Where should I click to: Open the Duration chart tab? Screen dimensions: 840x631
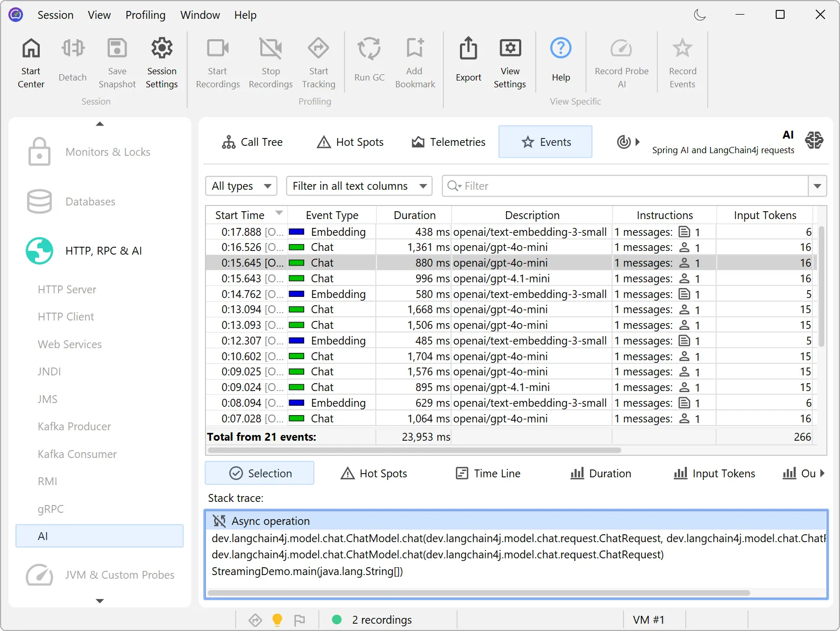(x=601, y=474)
